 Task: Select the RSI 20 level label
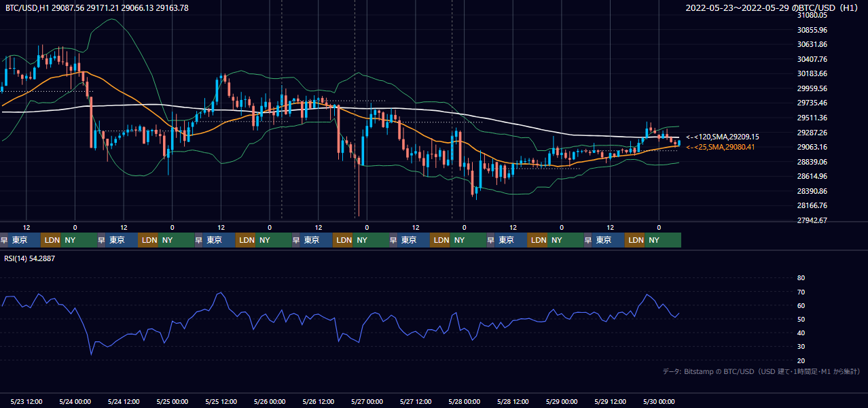click(x=801, y=360)
